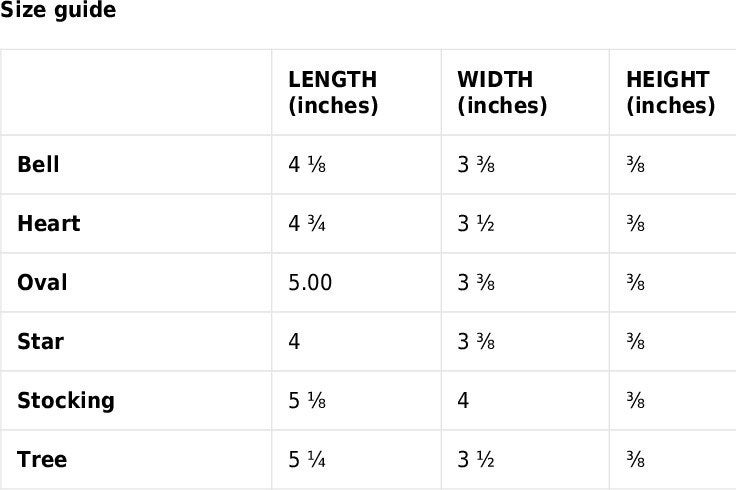The height and width of the screenshot is (490, 736).
Task: Select Bell length value 4 ⅛
Action: [307, 165]
